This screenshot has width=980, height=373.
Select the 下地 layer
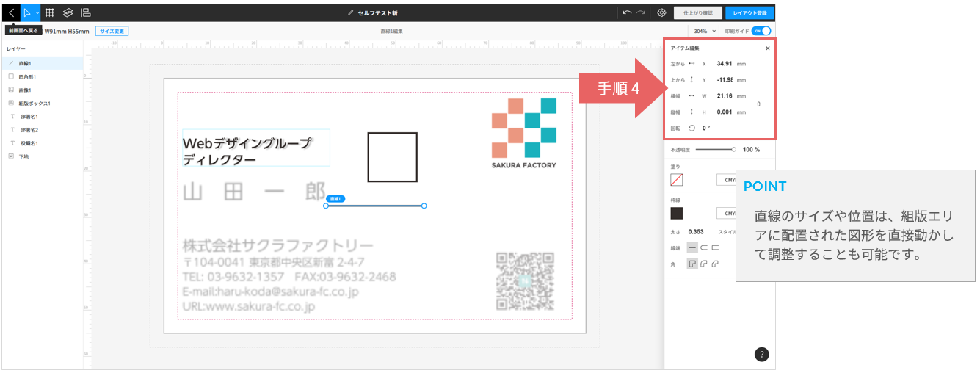(x=42, y=156)
